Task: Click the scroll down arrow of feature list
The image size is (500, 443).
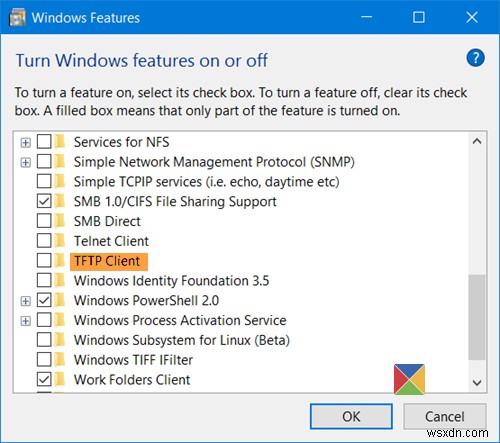Action: click(477, 383)
